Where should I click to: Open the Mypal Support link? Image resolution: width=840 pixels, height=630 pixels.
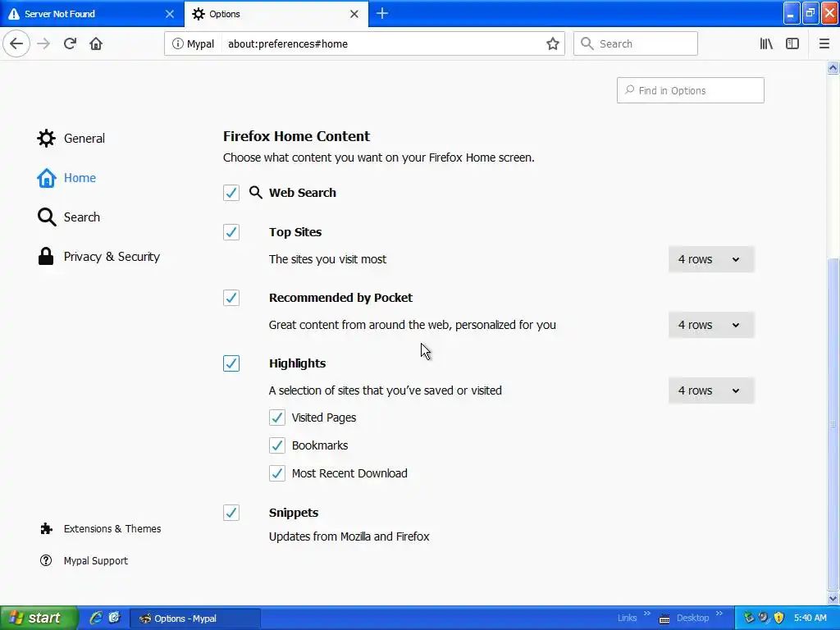tap(95, 560)
